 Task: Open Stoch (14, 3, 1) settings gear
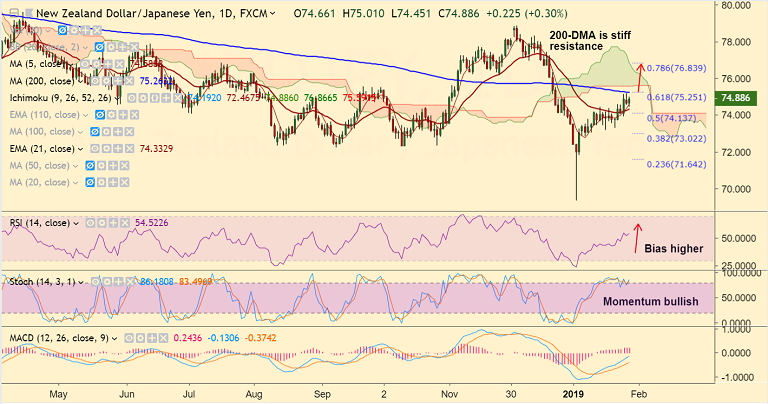(107, 282)
